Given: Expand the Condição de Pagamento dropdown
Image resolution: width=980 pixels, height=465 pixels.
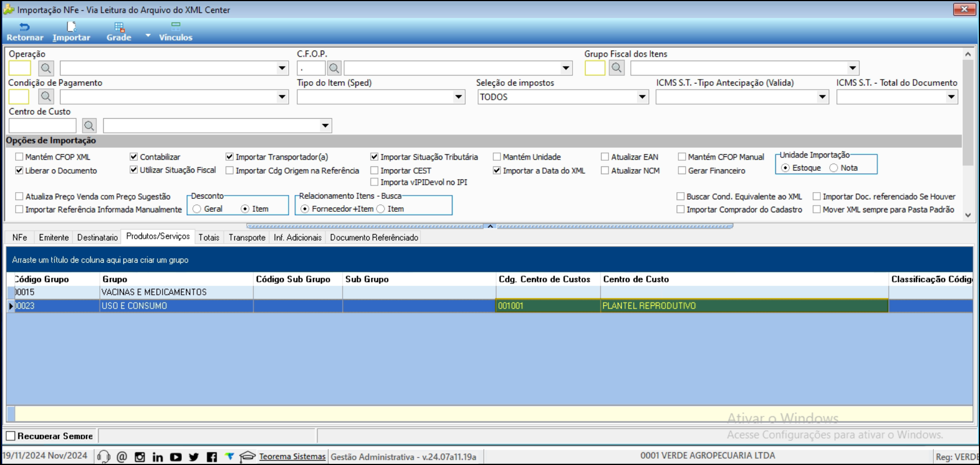Looking at the screenshot, I should pos(282,97).
